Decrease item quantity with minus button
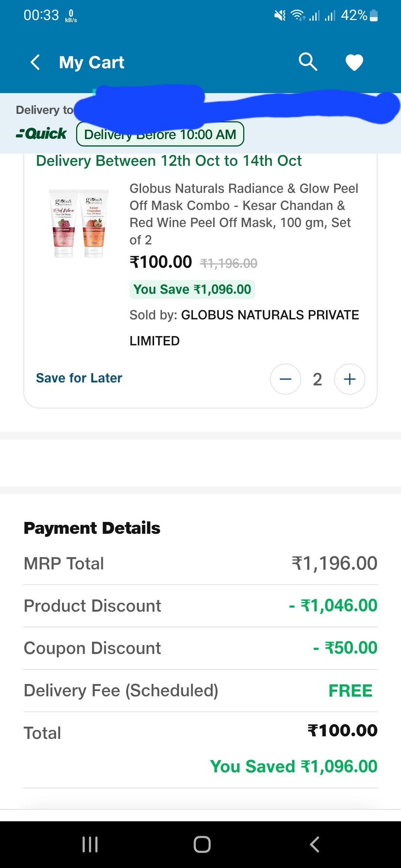 click(285, 379)
